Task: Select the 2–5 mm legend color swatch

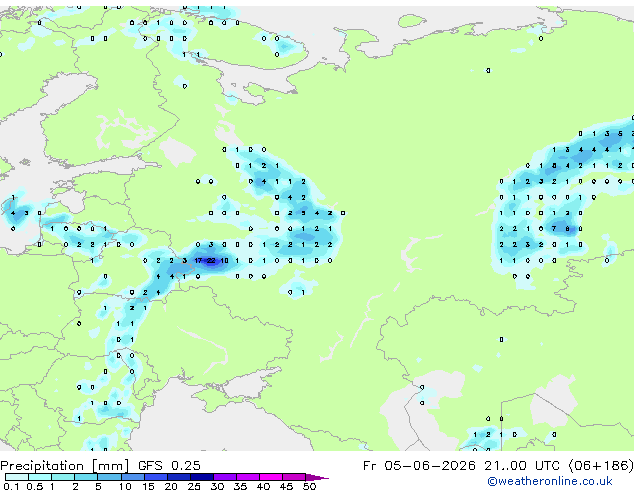Action: coord(86,477)
